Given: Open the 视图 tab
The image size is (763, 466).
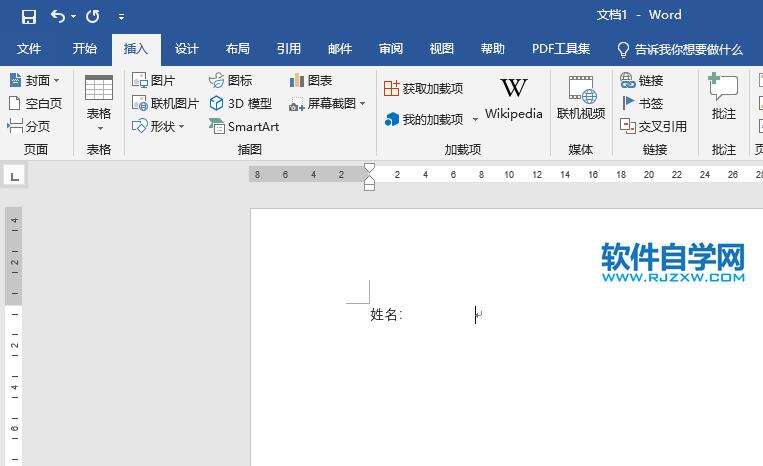Looking at the screenshot, I should pyautogui.click(x=441, y=49).
